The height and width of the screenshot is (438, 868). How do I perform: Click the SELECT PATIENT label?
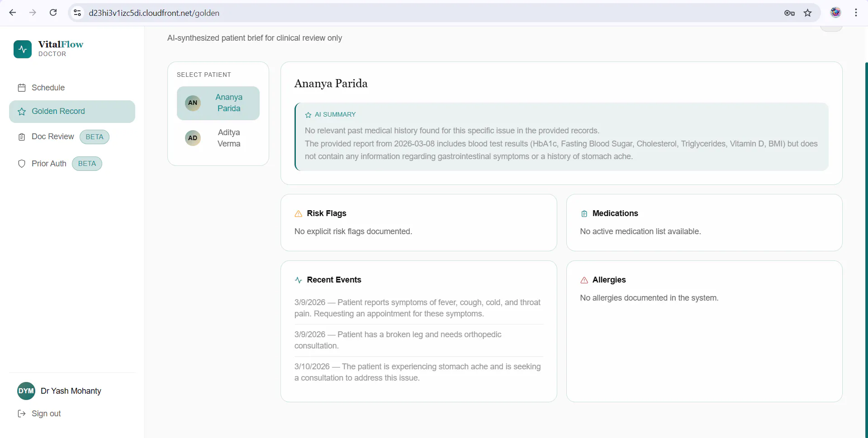point(204,75)
